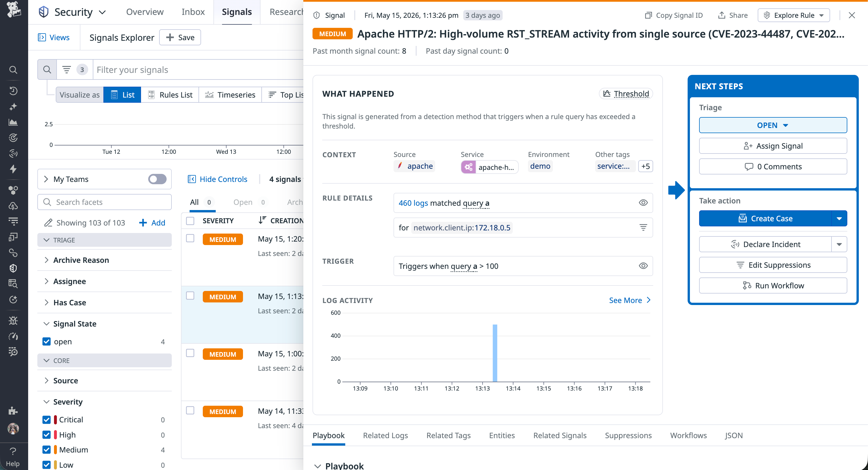The image size is (868, 470).
Task: Uncheck the open Signal State checkbox
Action: [47, 341]
